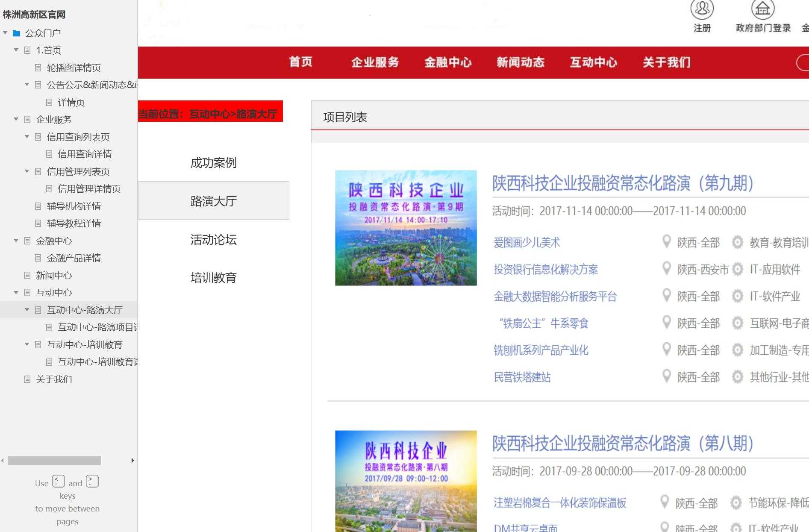The height and width of the screenshot is (532, 809).
Task: Click the sidebar horizontal scrollbar
Action: (56, 460)
